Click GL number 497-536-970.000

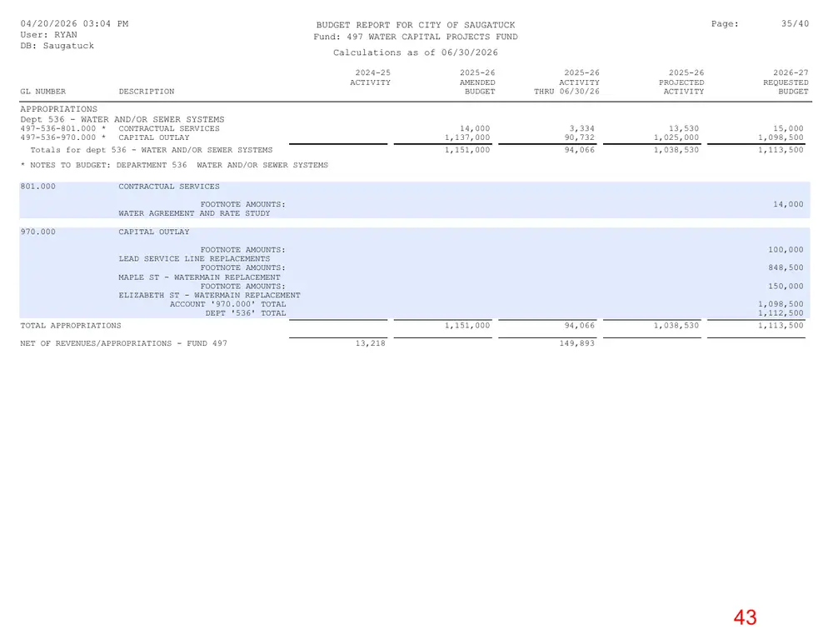point(58,137)
